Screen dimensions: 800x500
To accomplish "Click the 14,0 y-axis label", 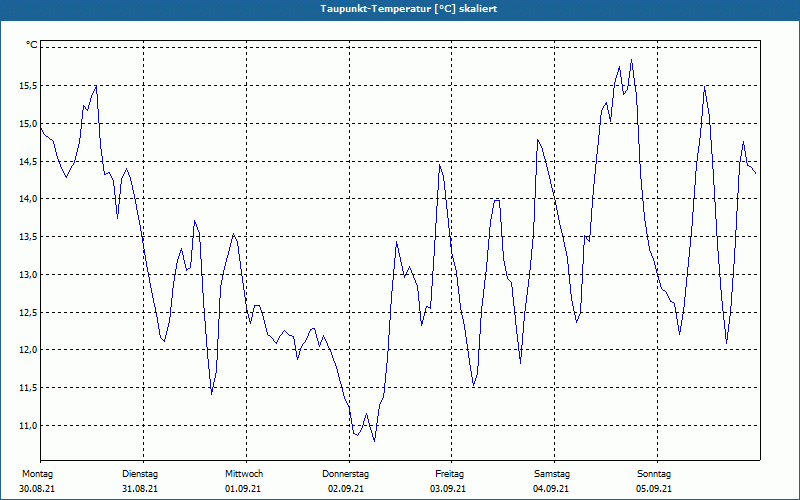I will tap(28, 199).
